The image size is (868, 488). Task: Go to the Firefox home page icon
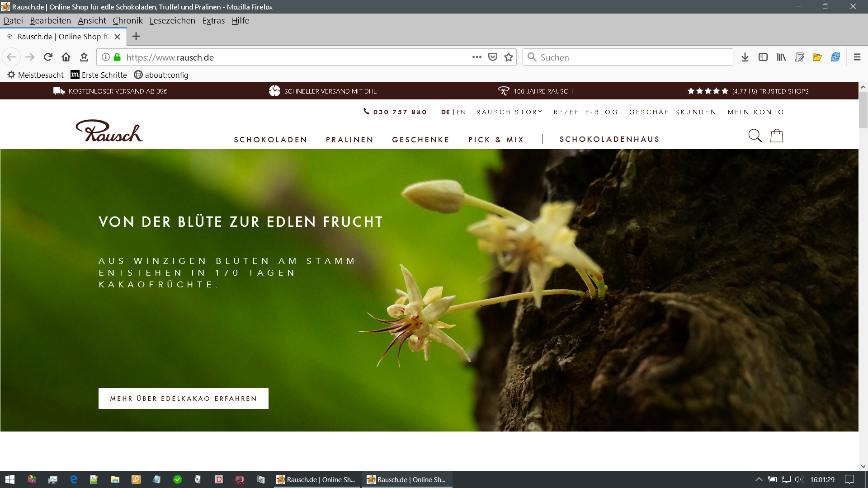66,57
